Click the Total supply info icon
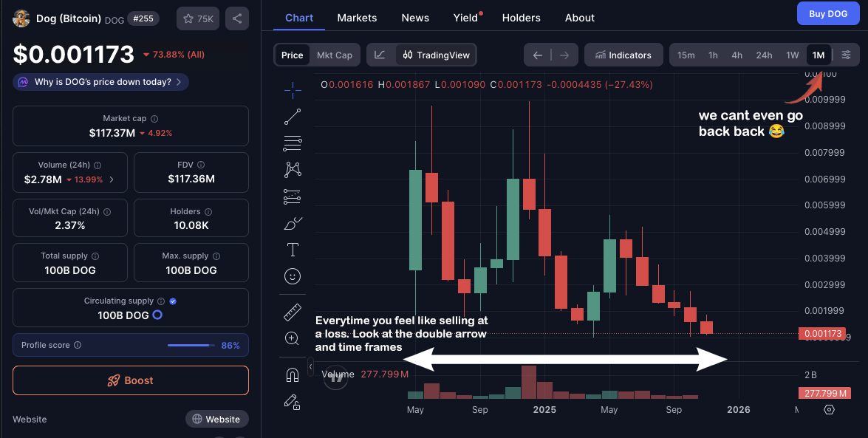Image resolution: width=868 pixels, height=438 pixels. tap(95, 256)
